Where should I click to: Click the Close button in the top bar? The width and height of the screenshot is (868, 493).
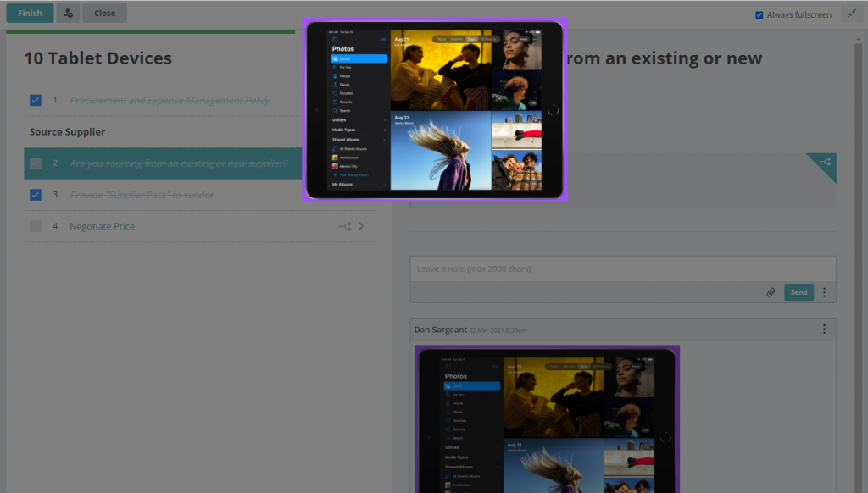pos(104,14)
